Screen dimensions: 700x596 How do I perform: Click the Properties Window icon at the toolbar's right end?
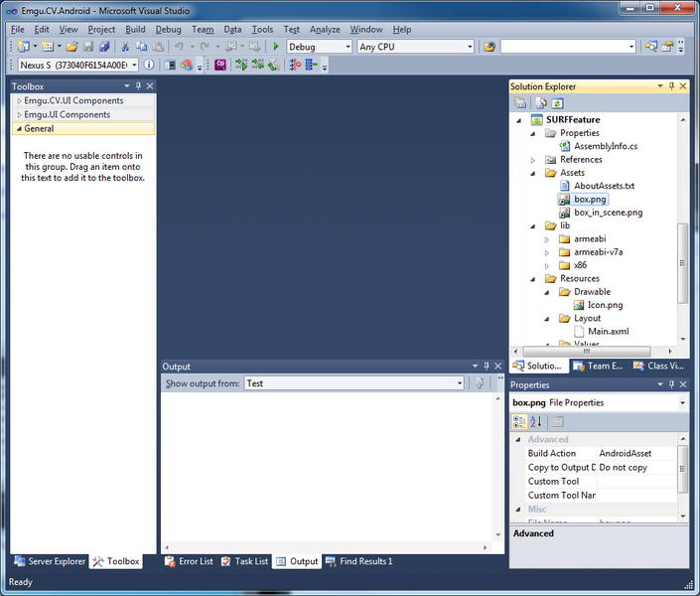point(667,47)
